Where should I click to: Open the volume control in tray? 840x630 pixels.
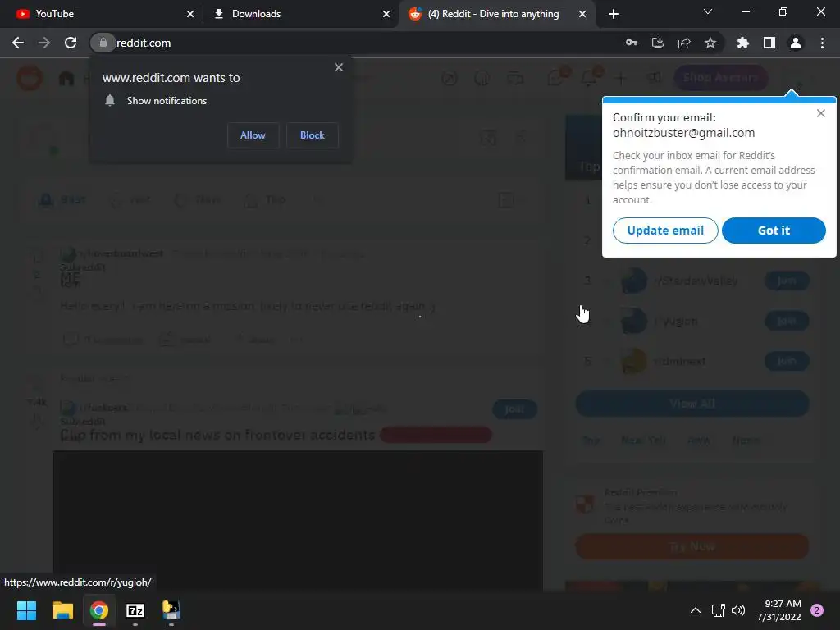pyautogui.click(x=738, y=610)
